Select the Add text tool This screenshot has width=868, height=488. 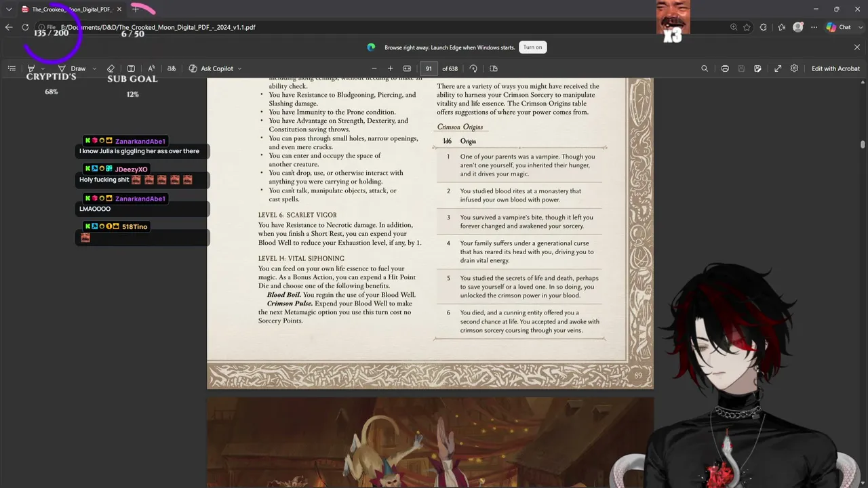[131, 68]
